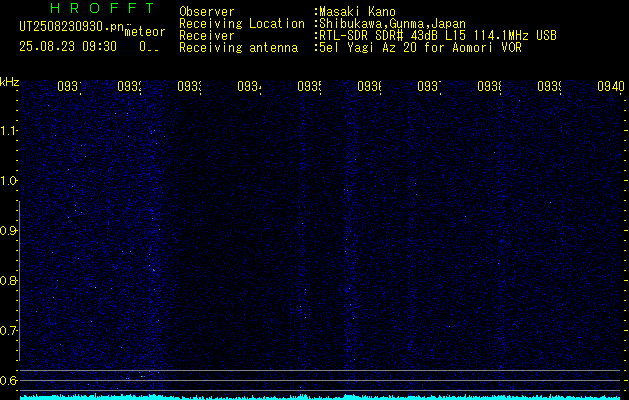Click the Receiver label
The height and width of the screenshot is (400, 629).
tap(207, 36)
